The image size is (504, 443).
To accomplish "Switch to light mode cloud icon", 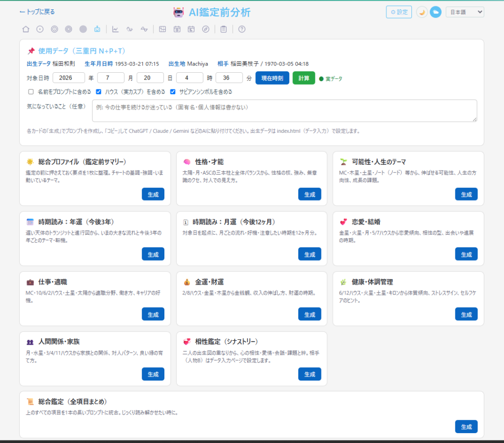I will tap(436, 12).
